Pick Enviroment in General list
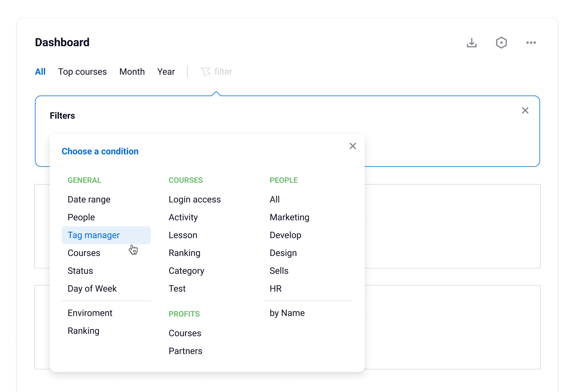Viewport: 575px width, 392px height. point(90,313)
